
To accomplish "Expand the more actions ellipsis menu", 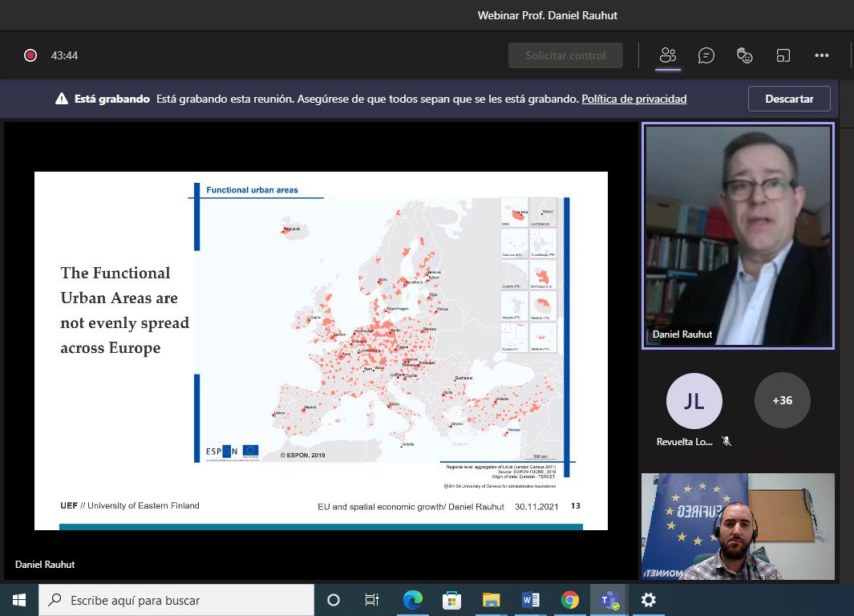I will pyautogui.click(x=821, y=55).
